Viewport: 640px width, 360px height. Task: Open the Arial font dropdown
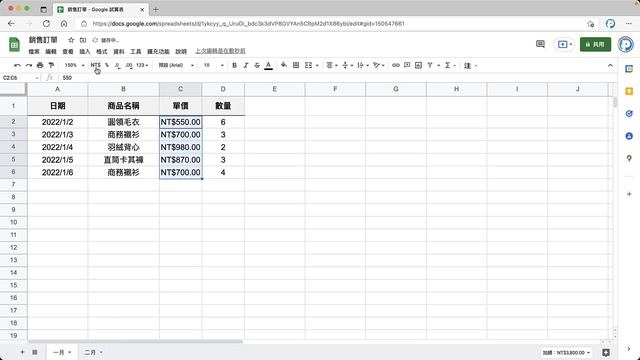[176, 65]
